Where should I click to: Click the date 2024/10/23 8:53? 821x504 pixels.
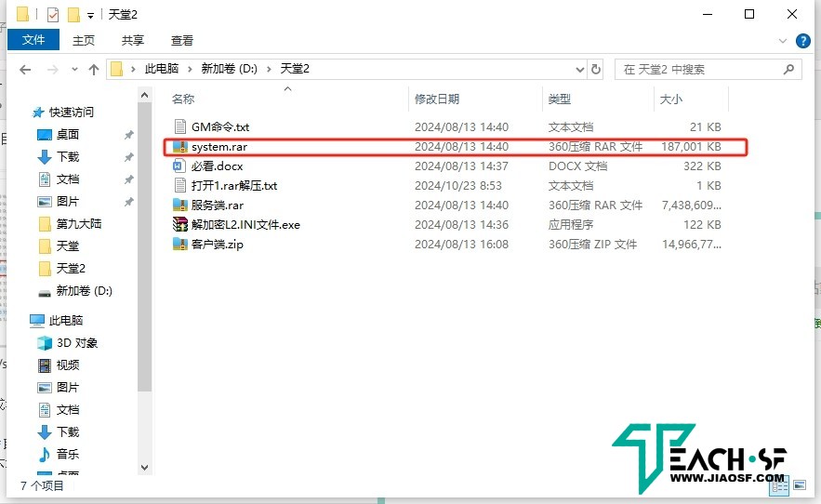point(458,185)
